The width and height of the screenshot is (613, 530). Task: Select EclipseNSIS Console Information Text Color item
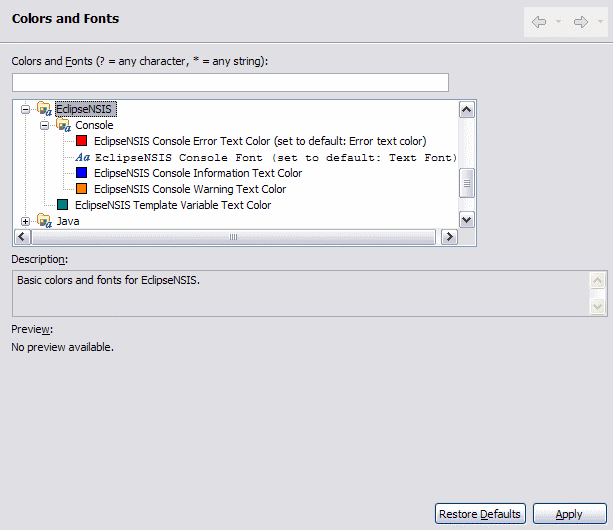tap(198, 173)
